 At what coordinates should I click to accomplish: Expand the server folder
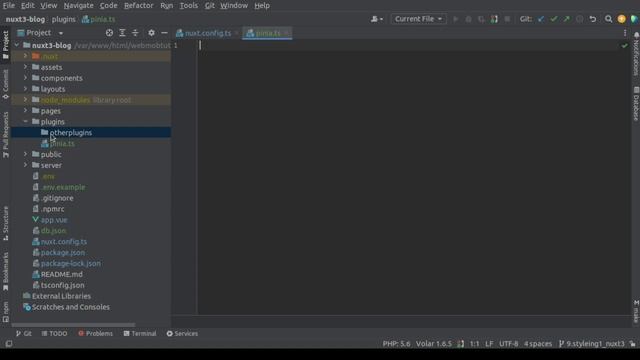[25, 165]
